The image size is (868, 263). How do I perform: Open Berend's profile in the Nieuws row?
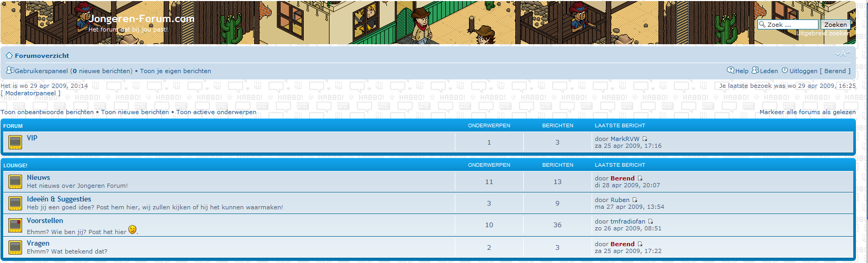click(622, 178)
